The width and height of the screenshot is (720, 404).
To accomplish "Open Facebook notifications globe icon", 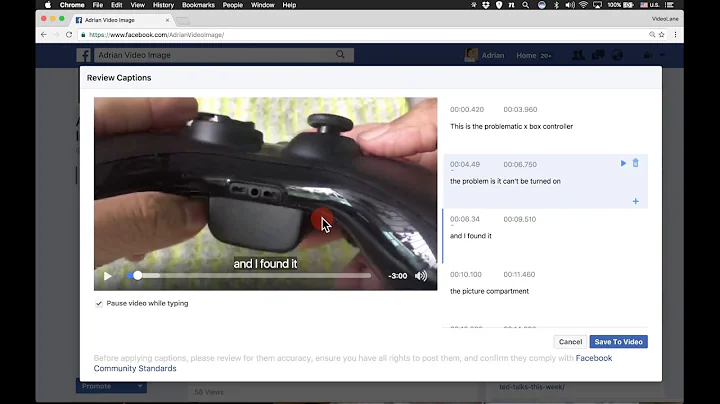I will [617, 55].
